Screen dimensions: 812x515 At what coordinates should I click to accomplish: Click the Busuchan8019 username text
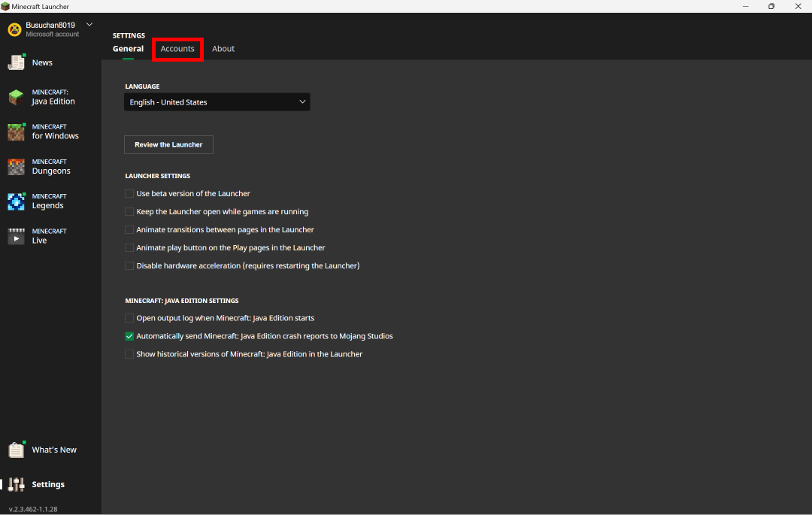pyautogui.click(x=50, y=25)
